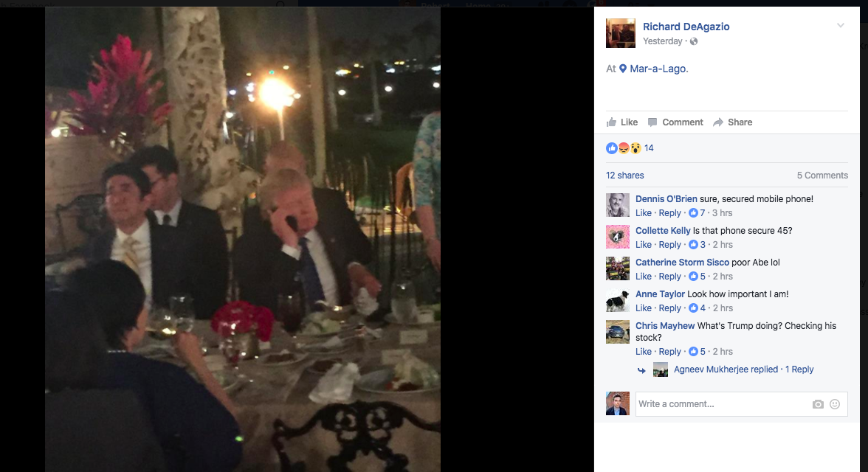Open the post options chevron menu

pyautogui.click(x=840, y=26)
